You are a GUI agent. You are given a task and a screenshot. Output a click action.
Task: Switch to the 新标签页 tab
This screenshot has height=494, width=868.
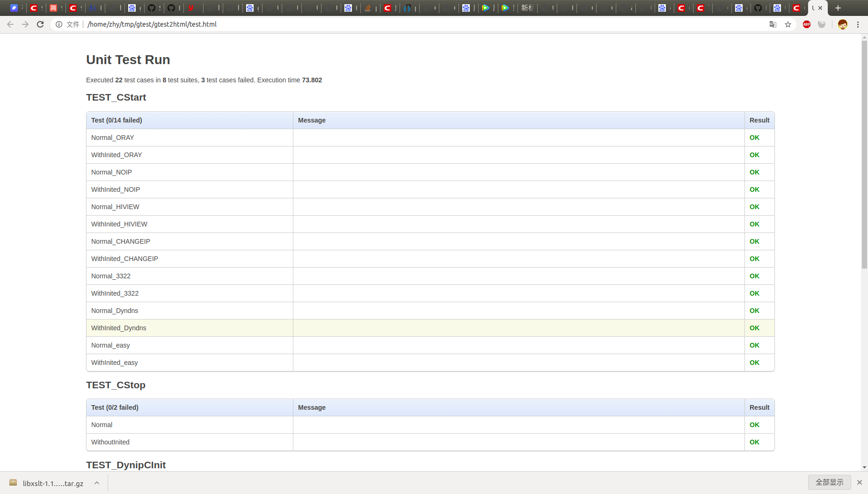527,8
